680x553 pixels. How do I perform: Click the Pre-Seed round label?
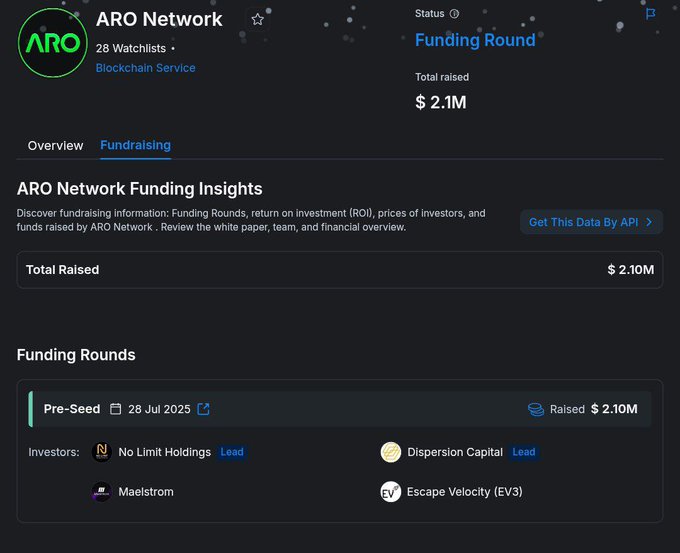[72, 409]
